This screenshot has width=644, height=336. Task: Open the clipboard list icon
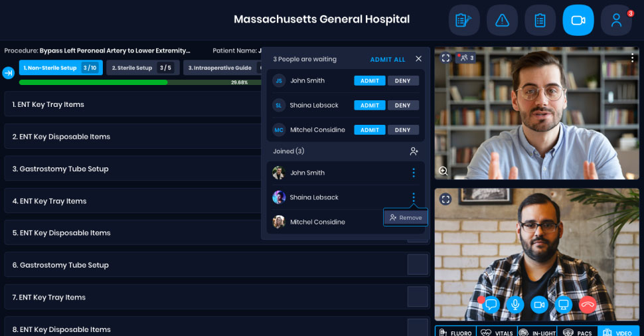pos(540,21)
